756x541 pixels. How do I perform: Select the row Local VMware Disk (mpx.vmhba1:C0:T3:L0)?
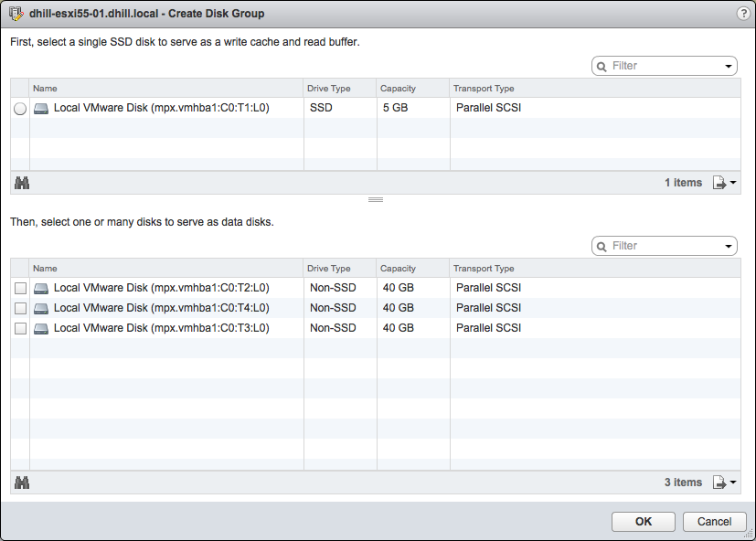(376, 328)
